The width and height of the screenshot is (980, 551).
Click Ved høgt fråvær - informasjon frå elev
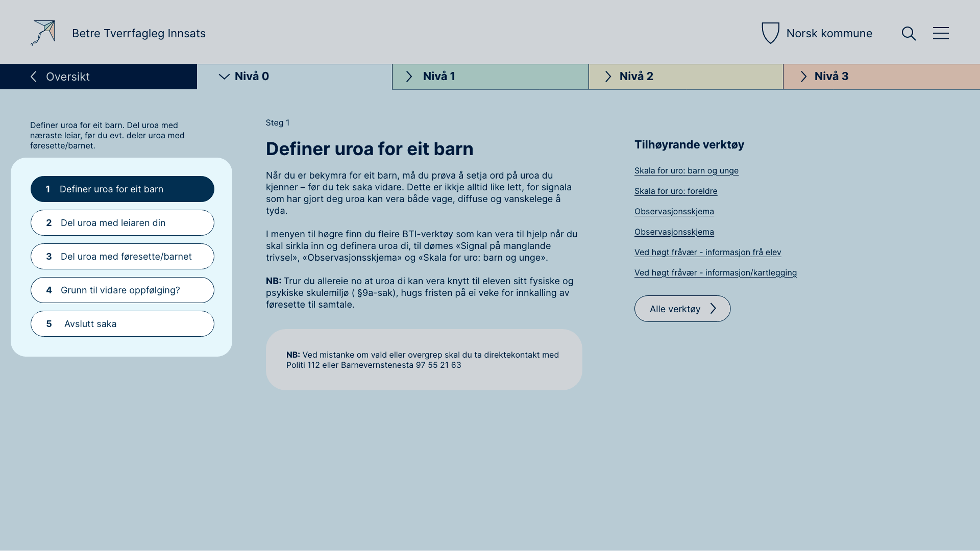pyautogui.click(x=707, y=253)
